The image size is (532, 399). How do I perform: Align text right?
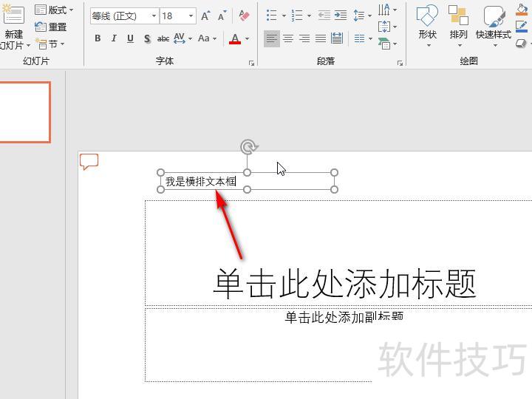tap(304, 38)
